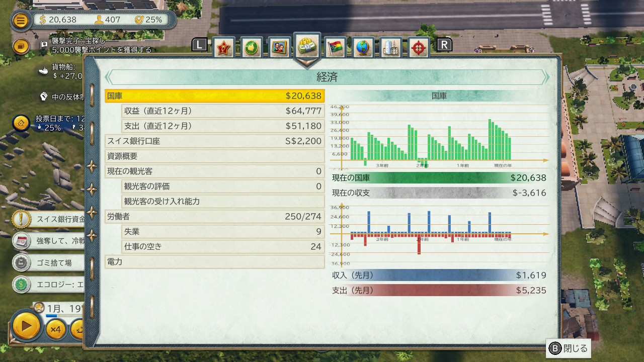
Task: Click the 25% approval indicator in top bar
Action: (148, 20)
